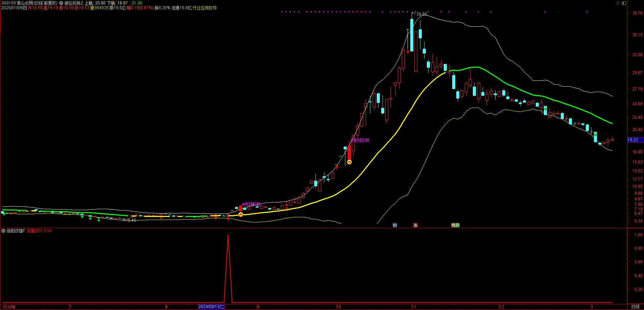Click the 行业应用软件 industry link

click(x=205, y=8)
